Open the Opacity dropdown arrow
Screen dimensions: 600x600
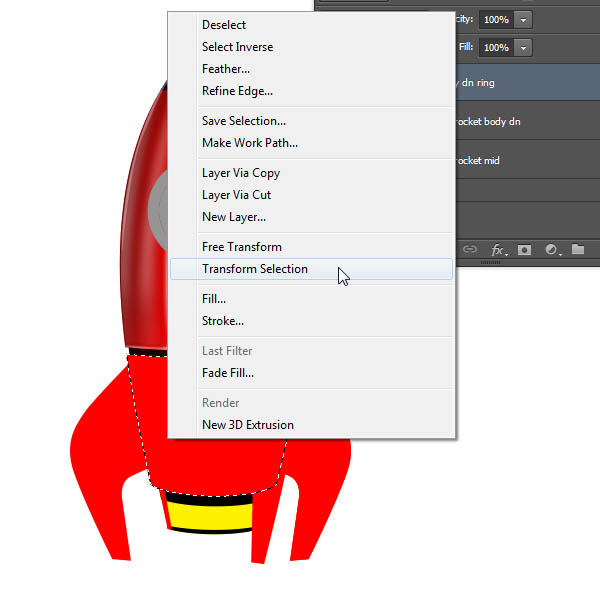(x=524, y=20)
